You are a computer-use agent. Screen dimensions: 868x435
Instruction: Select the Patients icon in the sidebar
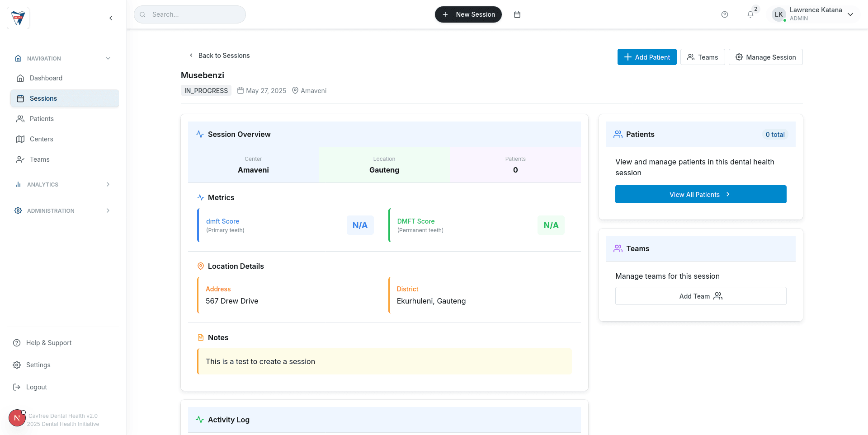pyautogui.click(x=20, y=118)
